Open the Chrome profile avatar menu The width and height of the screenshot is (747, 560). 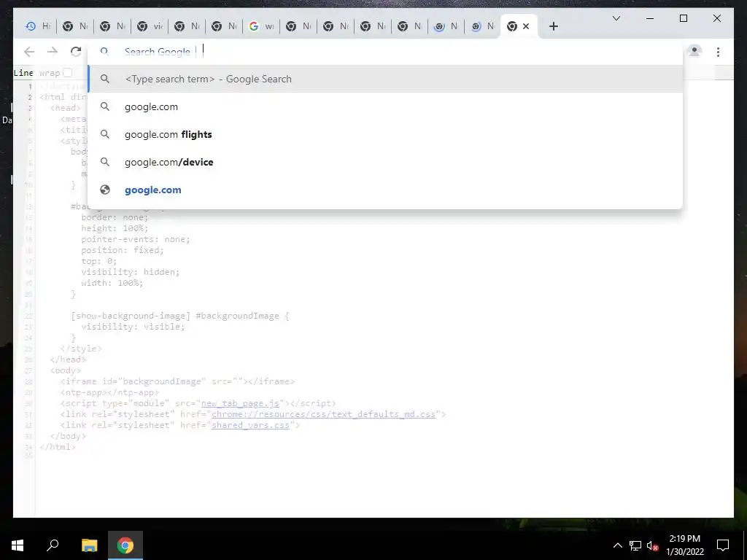click(x=694, y=52)
